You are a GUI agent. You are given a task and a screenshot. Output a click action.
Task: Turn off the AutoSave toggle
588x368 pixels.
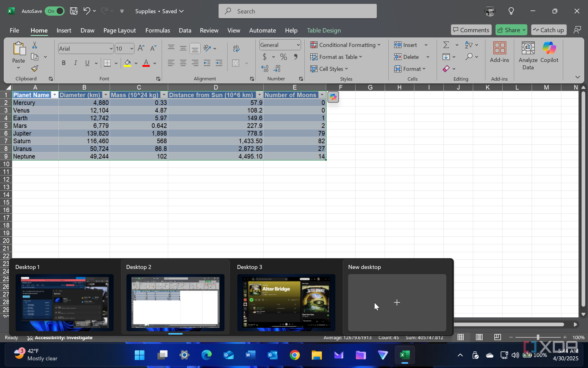coord(55,11)
